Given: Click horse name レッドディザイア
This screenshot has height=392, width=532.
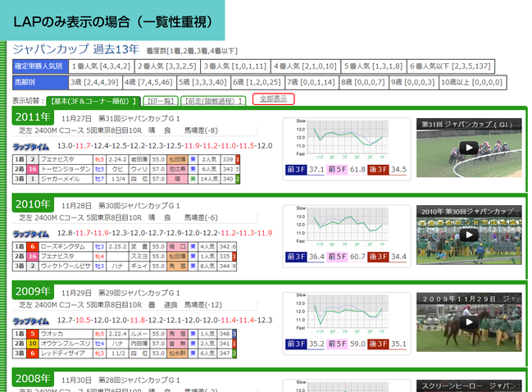Looking at the screenshot, I should (x=63, y=353).
